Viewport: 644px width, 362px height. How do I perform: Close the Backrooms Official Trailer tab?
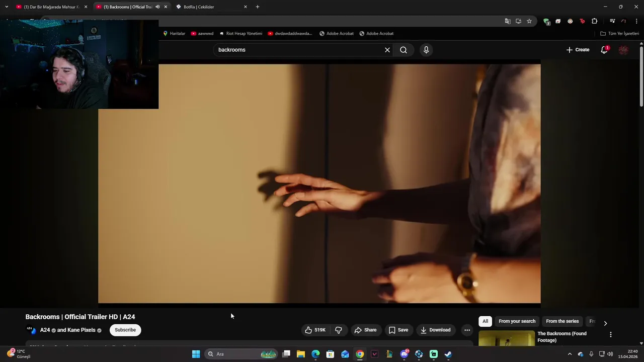pos(166,7)
